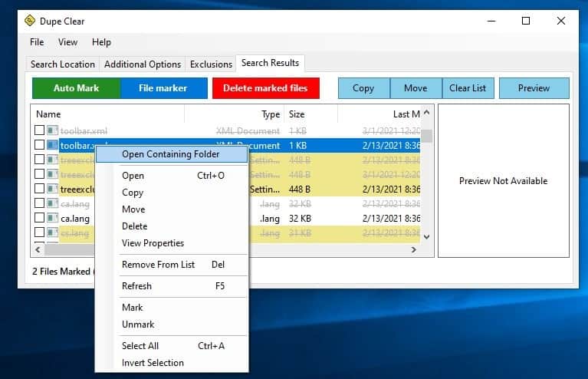Minimize the Dupe Clear window

(x=491, y=21)
